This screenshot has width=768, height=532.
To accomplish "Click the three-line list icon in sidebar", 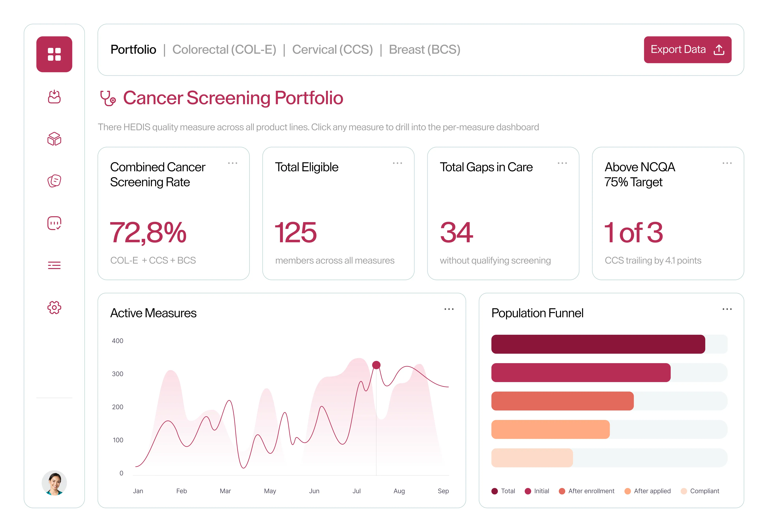I will point(54,265).
